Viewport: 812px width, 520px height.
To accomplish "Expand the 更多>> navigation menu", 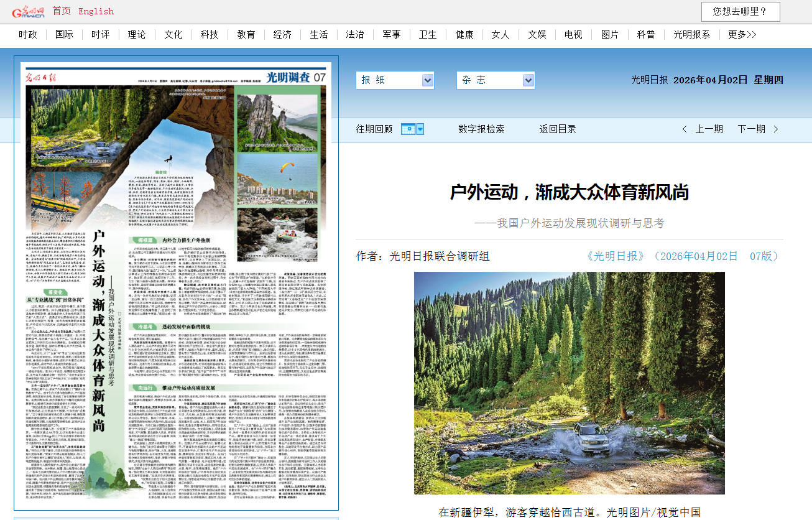I will [742, 35].
